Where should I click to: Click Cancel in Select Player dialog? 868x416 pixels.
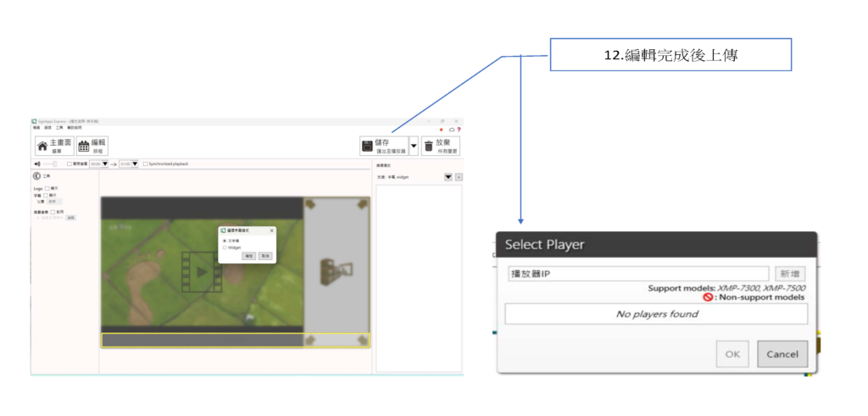click(x=782, y=354)
